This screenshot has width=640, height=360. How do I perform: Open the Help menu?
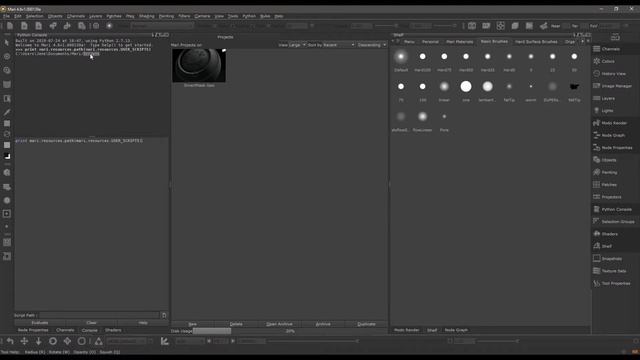(279, 16)
